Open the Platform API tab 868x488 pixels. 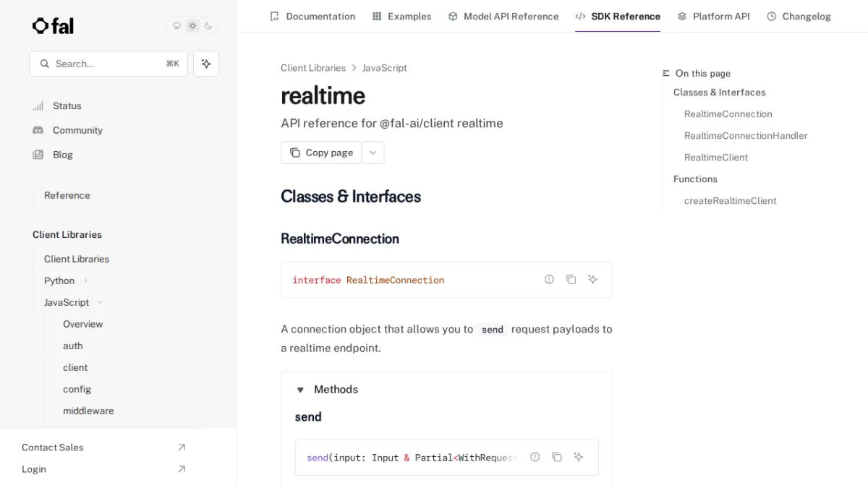click(713, 16)
